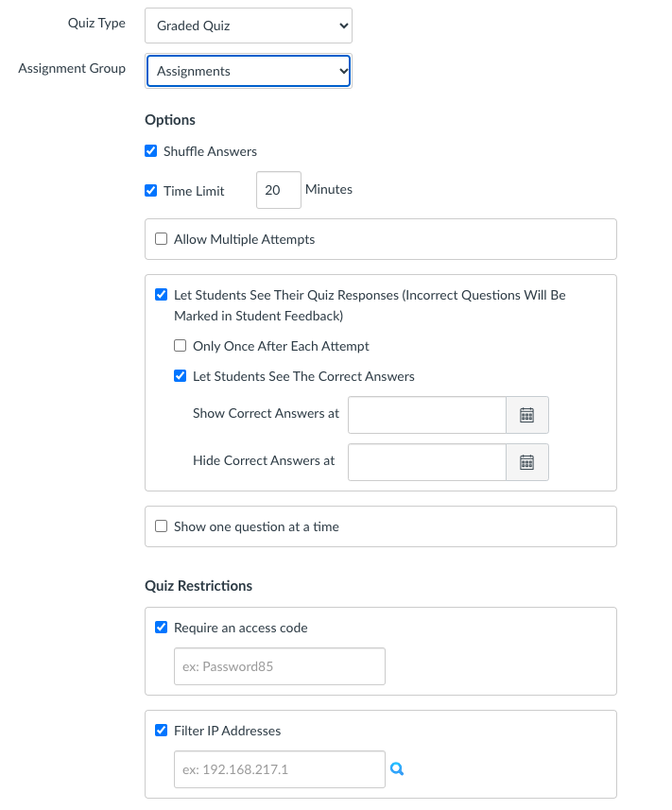Viewport: 672px width, 810px height.
Task: Enable Show one question at a time
Action: pyautogui.click(x=161, y=526)
